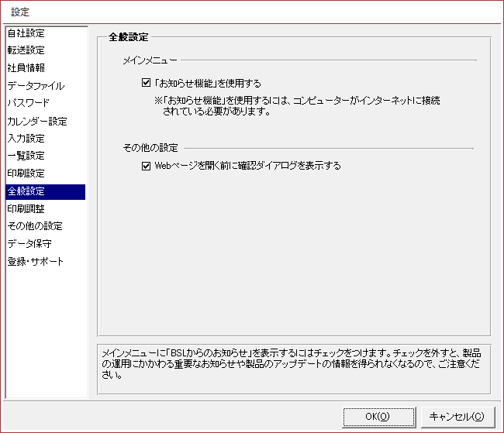Select 印刷設定 from the list
The height and width of the screenshot is (433, 504).
[x=26, y=173]
